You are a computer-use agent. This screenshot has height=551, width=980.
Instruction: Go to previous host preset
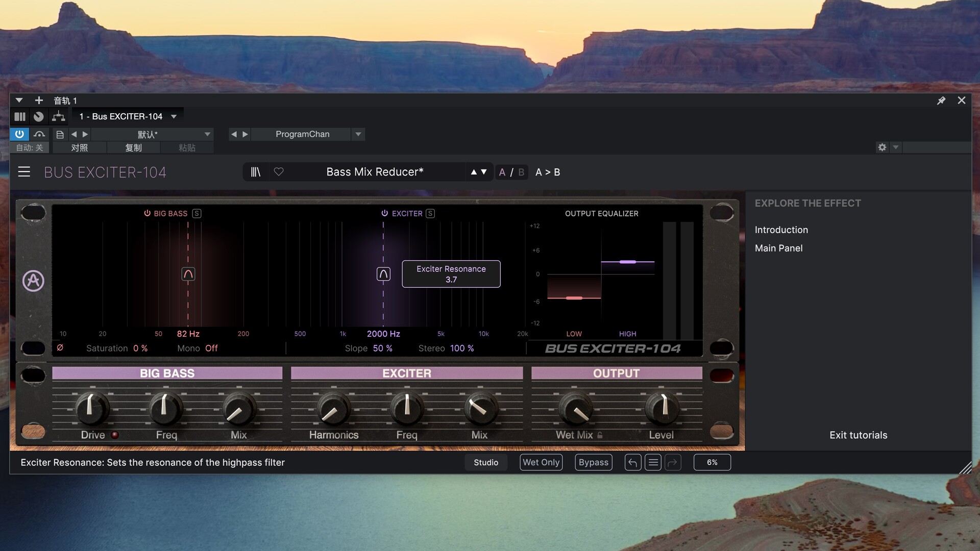click(74, 134)
